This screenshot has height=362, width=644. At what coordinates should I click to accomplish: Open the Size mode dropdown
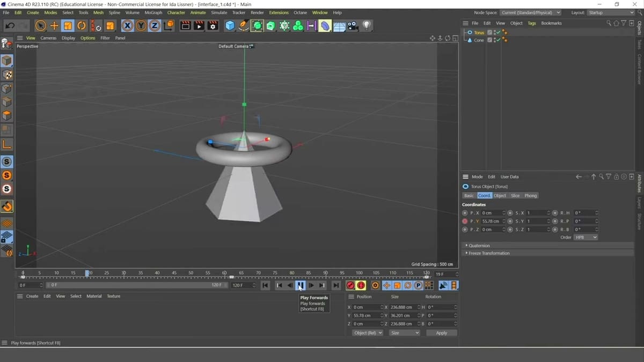pos(405,333)
